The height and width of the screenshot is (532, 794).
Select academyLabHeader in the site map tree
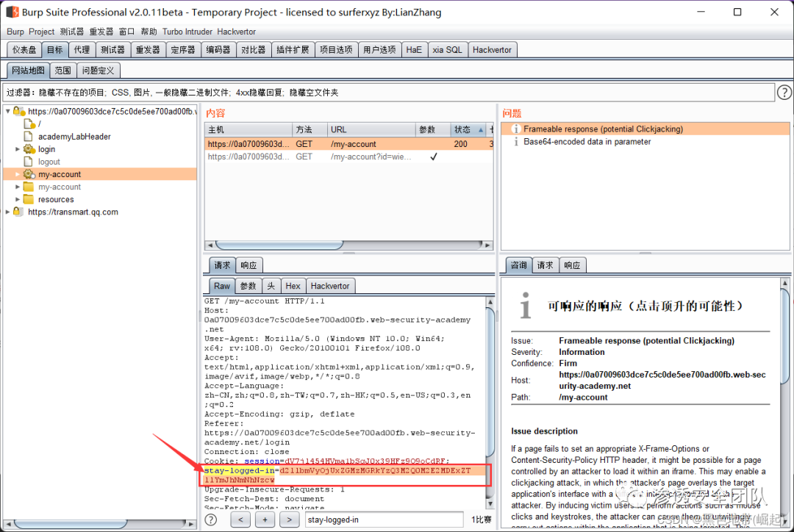[74, 136]
